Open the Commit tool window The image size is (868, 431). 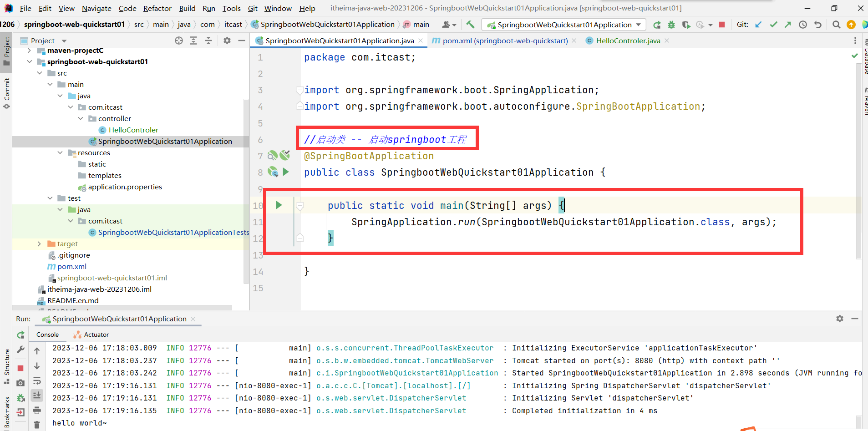6,94
